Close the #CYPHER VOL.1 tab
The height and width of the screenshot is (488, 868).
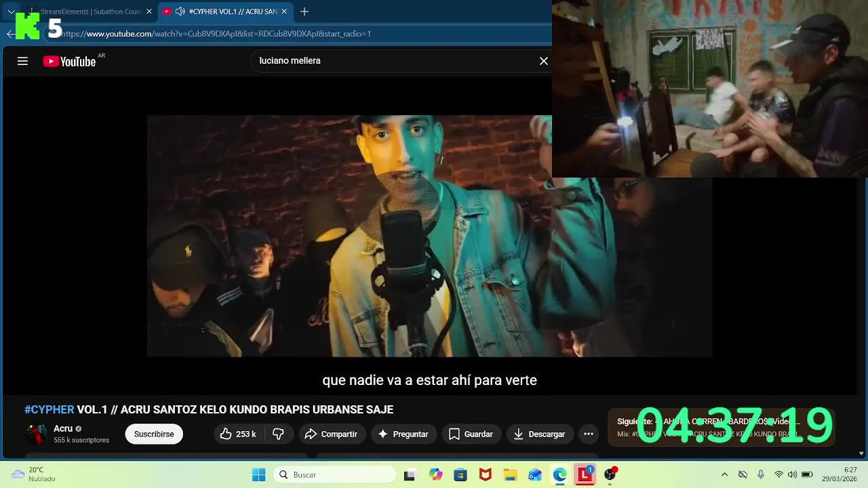tap(284, 12)
